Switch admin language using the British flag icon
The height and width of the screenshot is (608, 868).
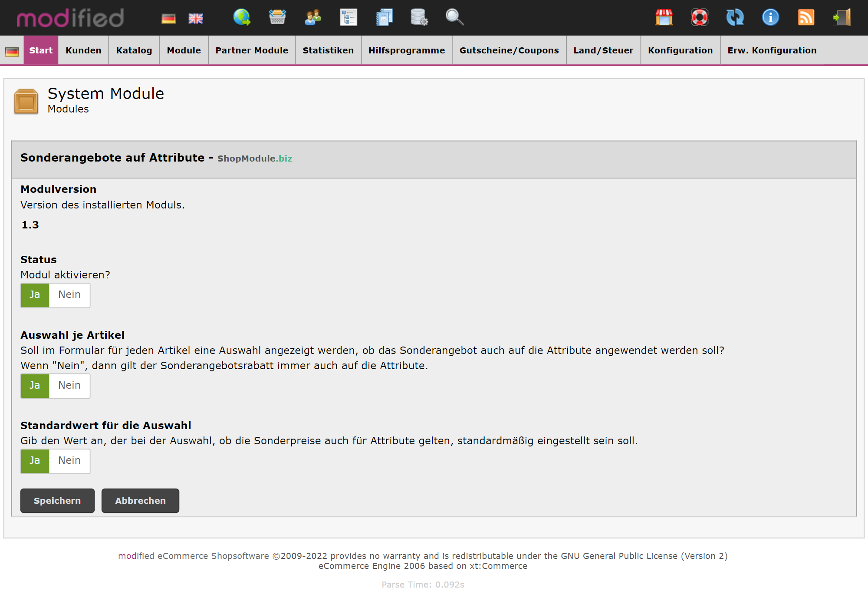click(x=196, y=18)
